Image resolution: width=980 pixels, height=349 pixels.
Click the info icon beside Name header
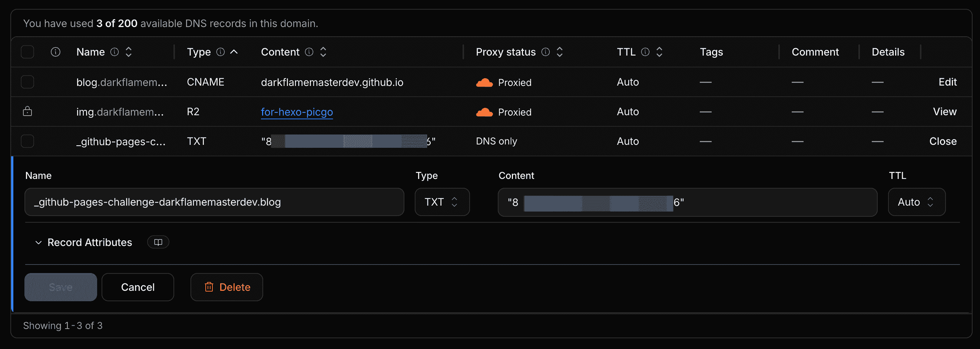tap(115, 52)
